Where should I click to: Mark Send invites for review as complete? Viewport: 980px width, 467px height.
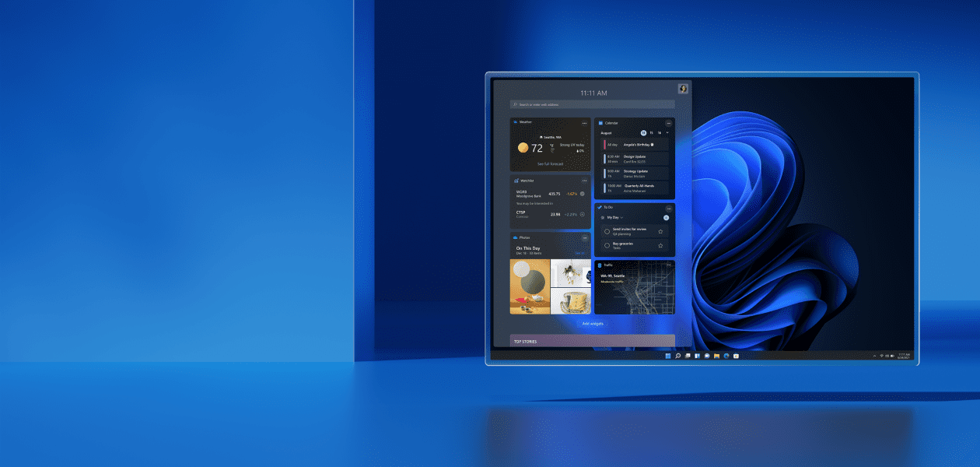point(607,231)
